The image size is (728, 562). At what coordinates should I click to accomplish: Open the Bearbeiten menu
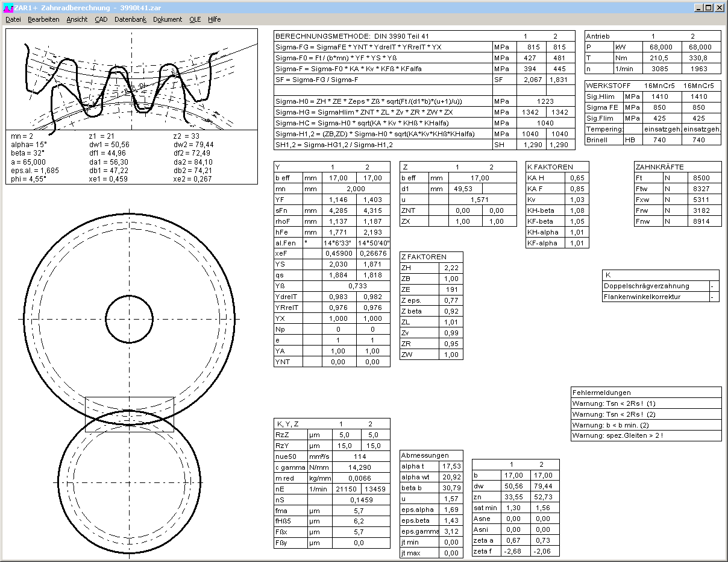click(43, 19)
